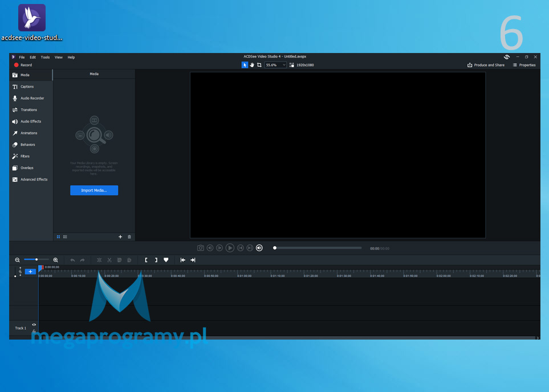Viewport: 549px width, 392px height.
Task: Add a marker on the timeline
Action: point(166,260)
